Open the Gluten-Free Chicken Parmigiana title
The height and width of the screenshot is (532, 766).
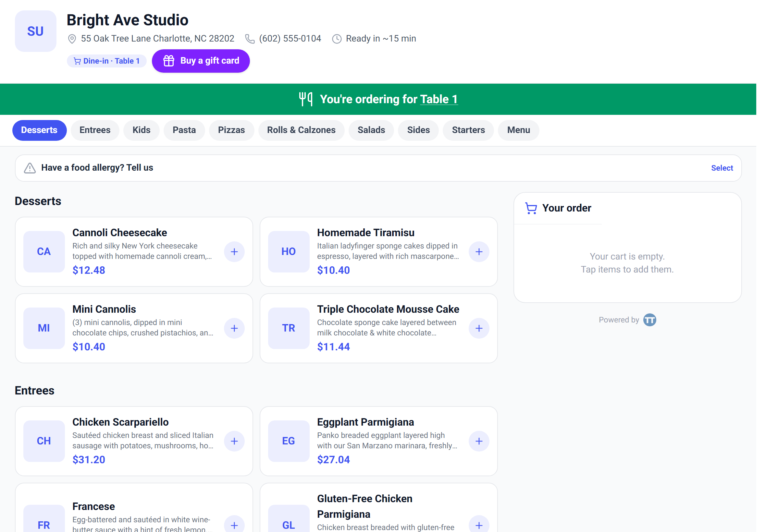tap(365, 507)
